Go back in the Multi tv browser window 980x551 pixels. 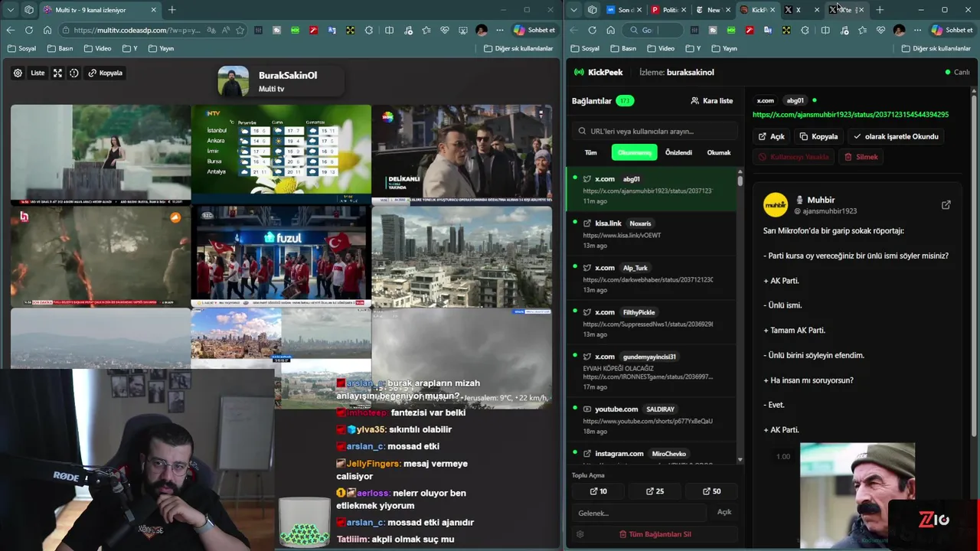10,30
